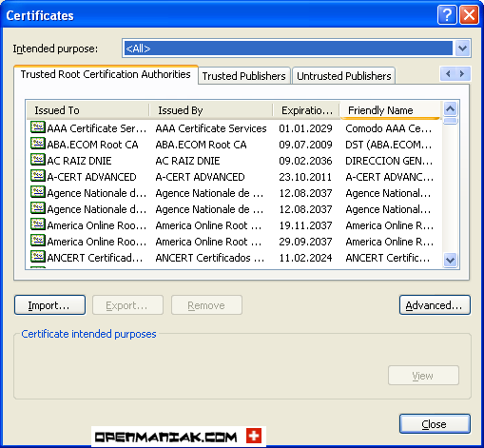Viewport: 484px width, 448px height.
Task: Switch to Trusted Root Certification Authorities tab
Action: pos(106,74)
